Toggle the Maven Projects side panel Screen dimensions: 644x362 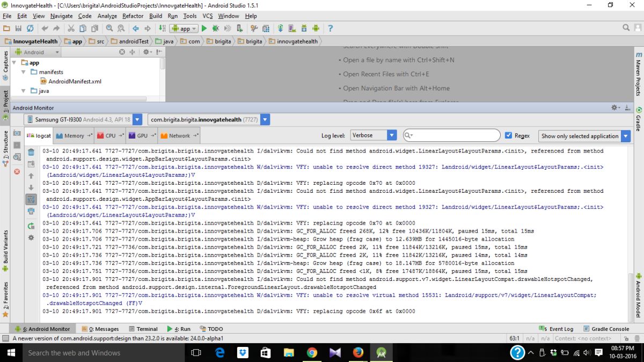click(639, 74)
